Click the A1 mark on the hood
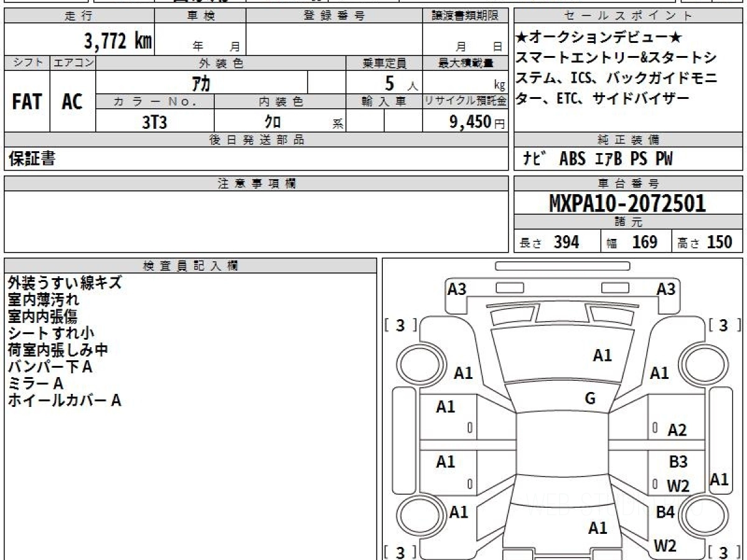This screenshot has height=560, width=747. tap(602, 356)
